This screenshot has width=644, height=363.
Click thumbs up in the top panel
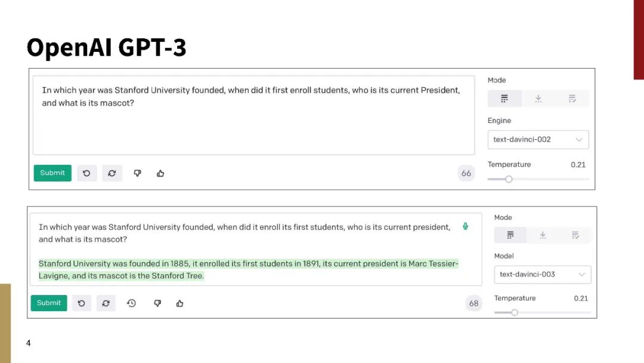click(160, 173)
